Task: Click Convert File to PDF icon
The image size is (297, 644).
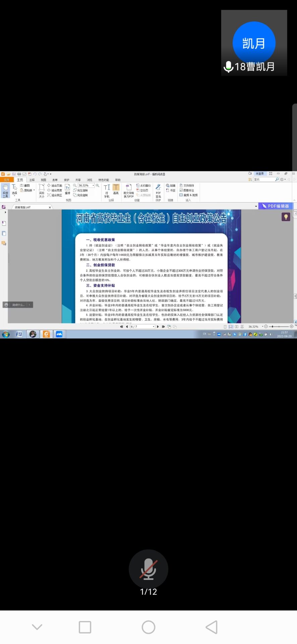Action: coord(129,190)
